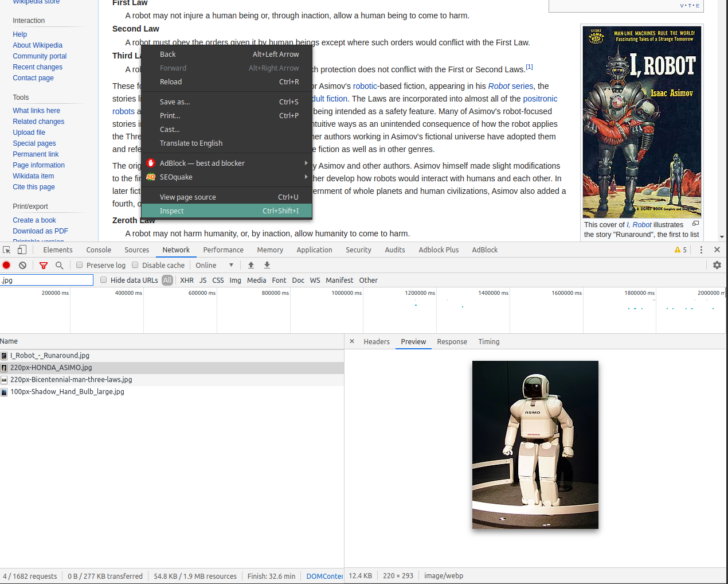Open the Timing tab in details pane
The height and width of the screenshot is (584, 728).
coord(489,342)
